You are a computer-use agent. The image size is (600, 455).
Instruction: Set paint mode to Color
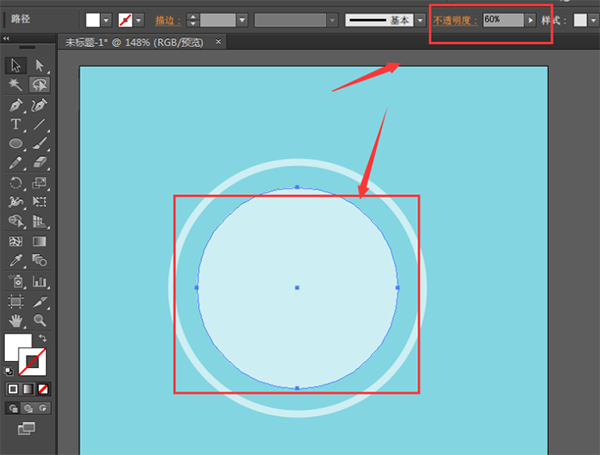(13, 389)
